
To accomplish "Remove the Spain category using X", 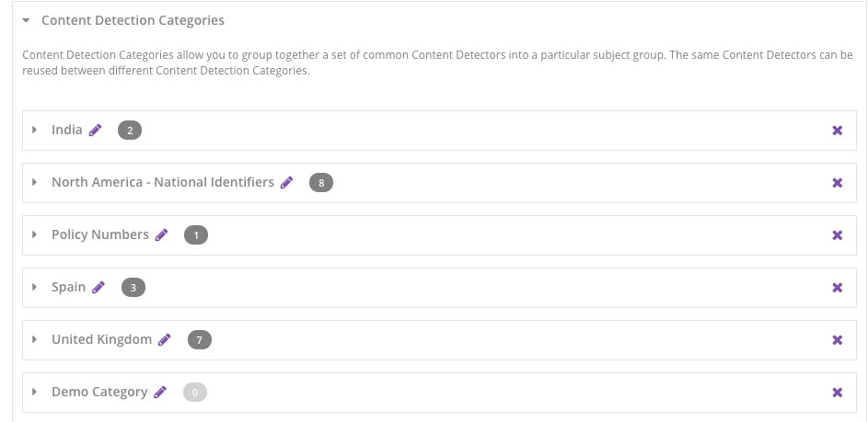I will pos(838,288).
